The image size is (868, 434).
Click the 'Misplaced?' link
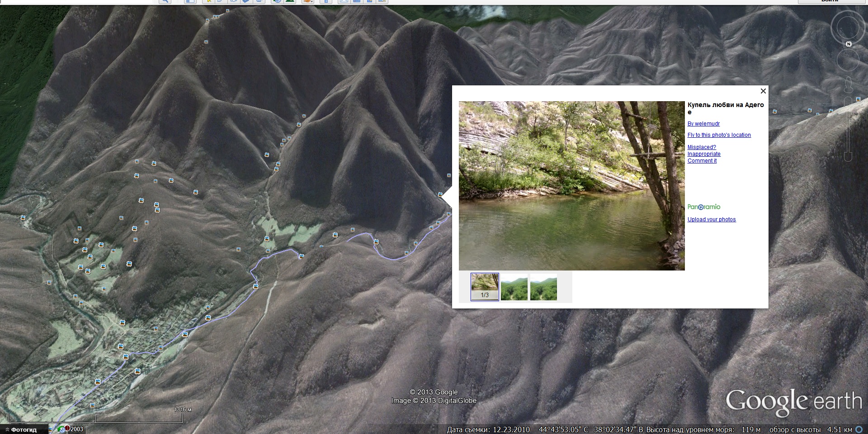point(702,147)
